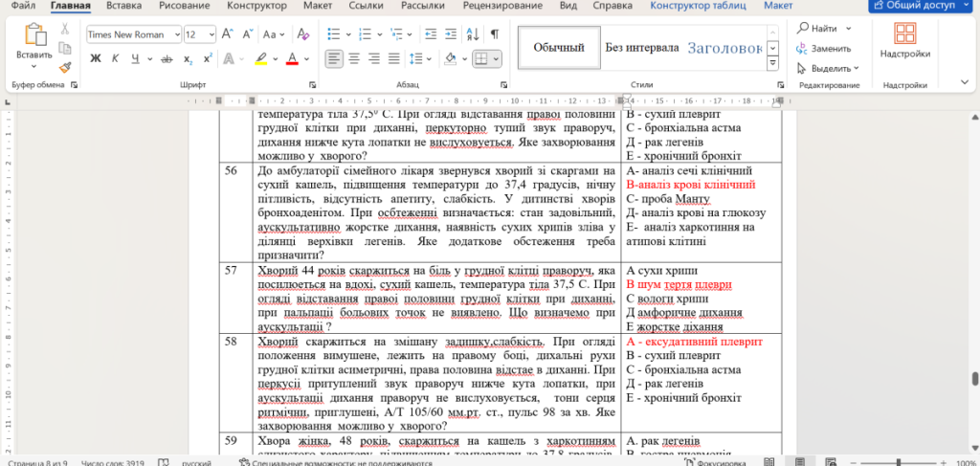Align text to the right

(374, 58)
